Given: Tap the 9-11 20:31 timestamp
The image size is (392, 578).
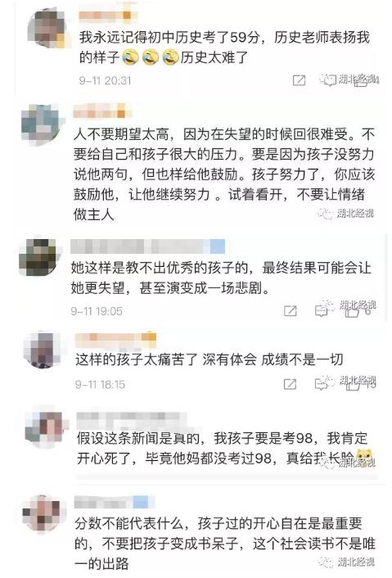Looking at the screenshot, I should tap(105, 80).
